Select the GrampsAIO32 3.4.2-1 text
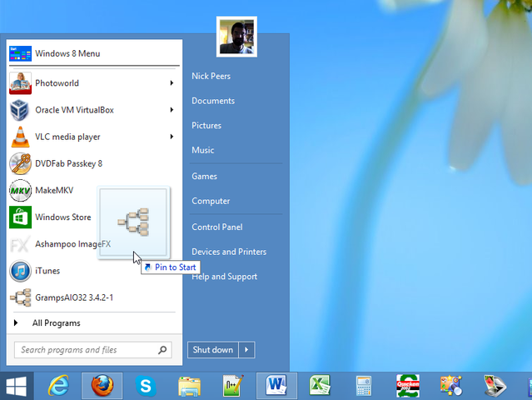The width and height of the screenshot is (532, 400). click(74, 297)
